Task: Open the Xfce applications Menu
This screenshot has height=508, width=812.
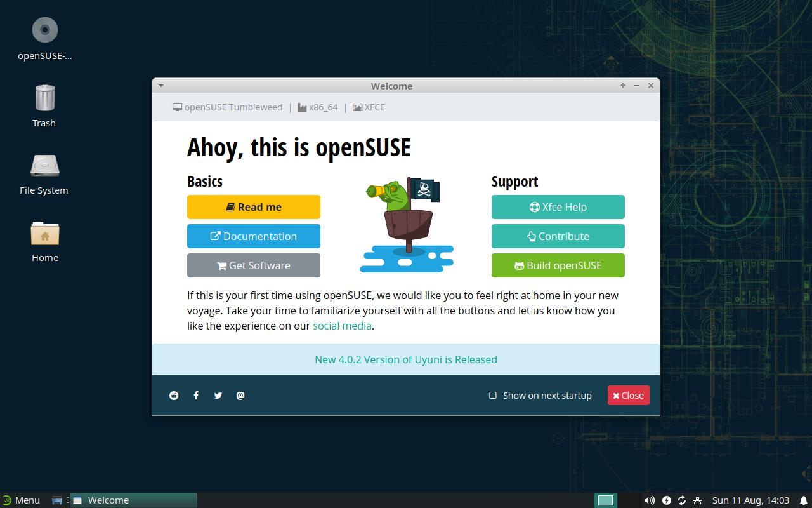Action: 21,500
